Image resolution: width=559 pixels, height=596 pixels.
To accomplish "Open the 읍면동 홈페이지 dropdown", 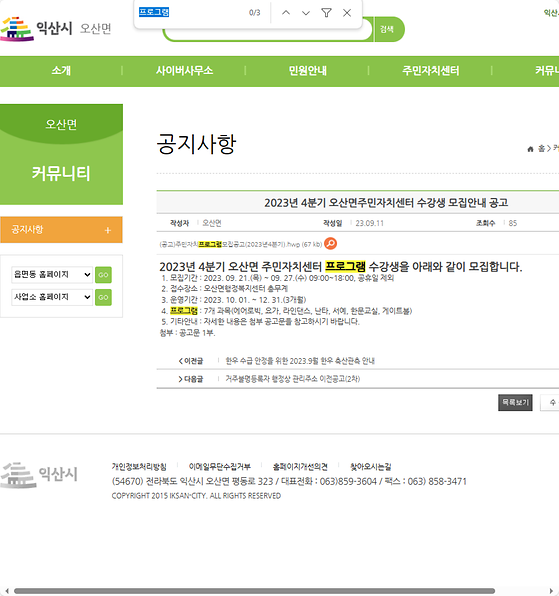I will [52, 274].
